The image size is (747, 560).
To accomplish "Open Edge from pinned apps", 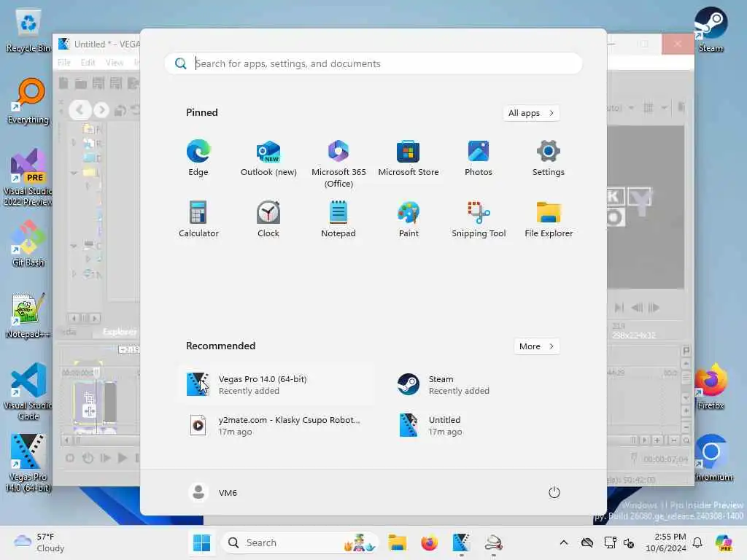I will click(198, 158).
